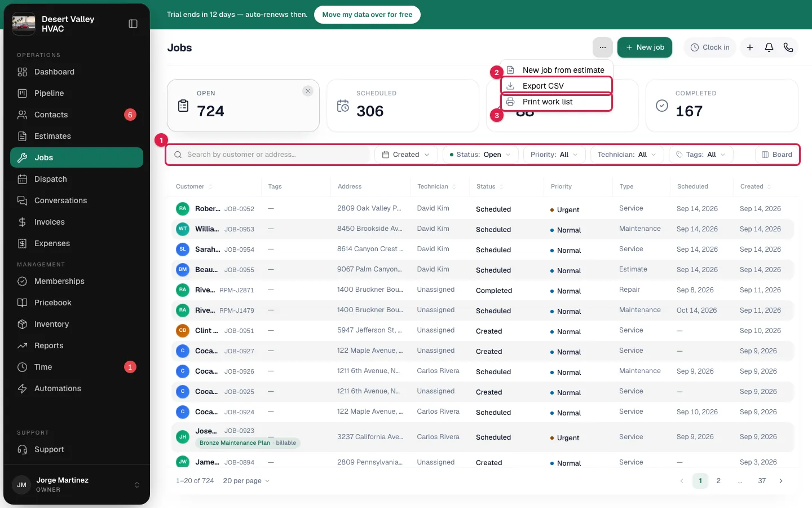Click Bronze Maintenance Plan tag
The height and width of the screenshot is (508, 812).
(x=248, y=443)
